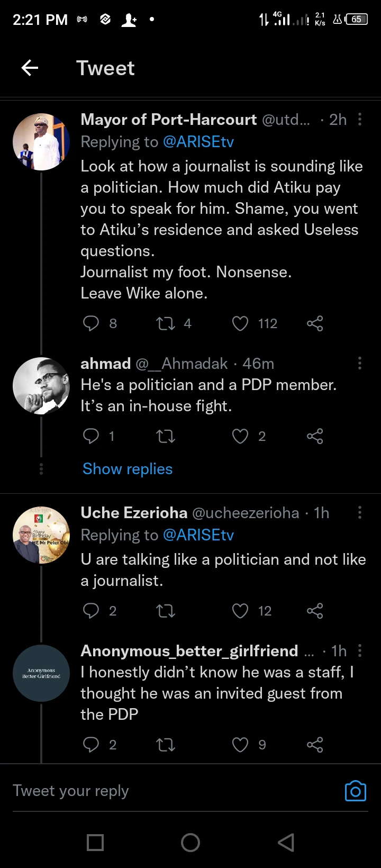
Task: Like ahmad's in-house fight tweet
Action: (240, 436)
